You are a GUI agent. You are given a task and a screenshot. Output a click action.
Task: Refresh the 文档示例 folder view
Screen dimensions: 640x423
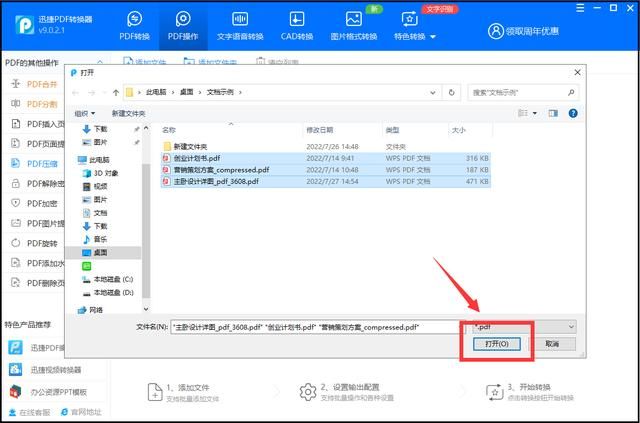451,93
